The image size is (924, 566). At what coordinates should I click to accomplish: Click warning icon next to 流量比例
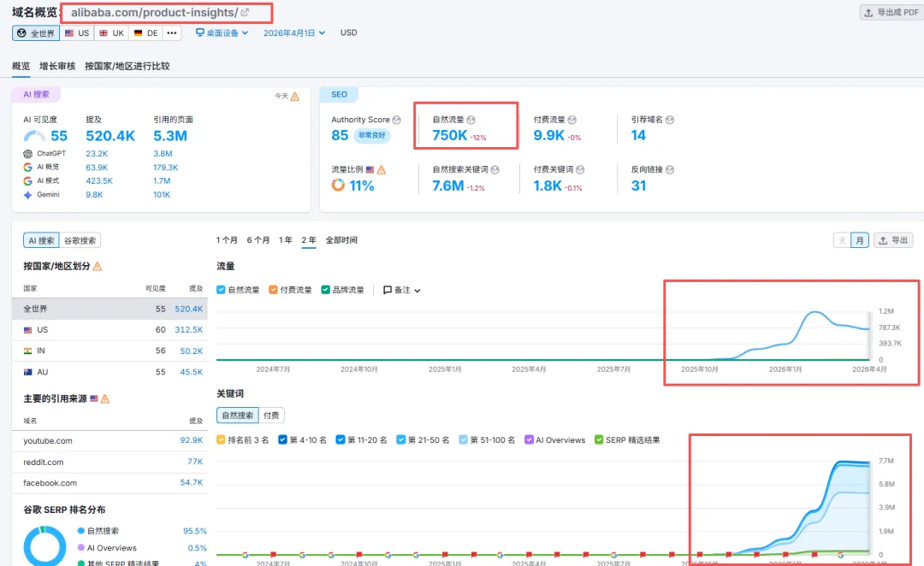tap(382, 169)
